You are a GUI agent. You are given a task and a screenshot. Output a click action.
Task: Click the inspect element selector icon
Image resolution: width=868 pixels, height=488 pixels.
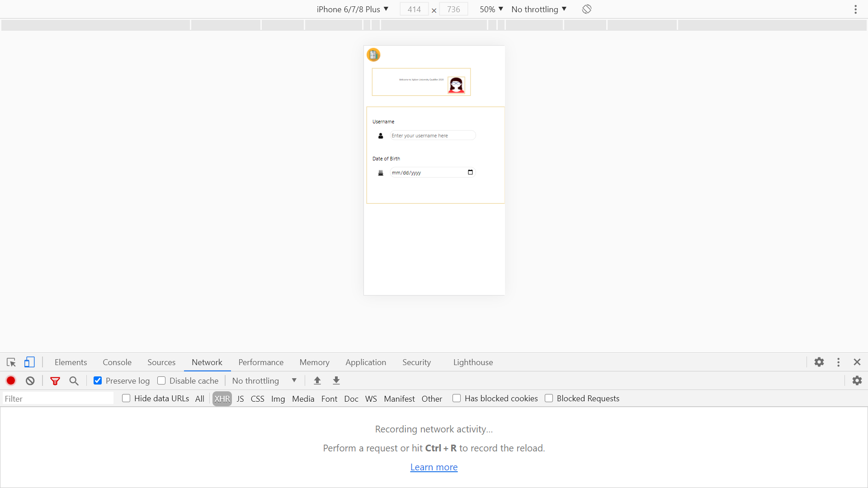click(11, 362)
